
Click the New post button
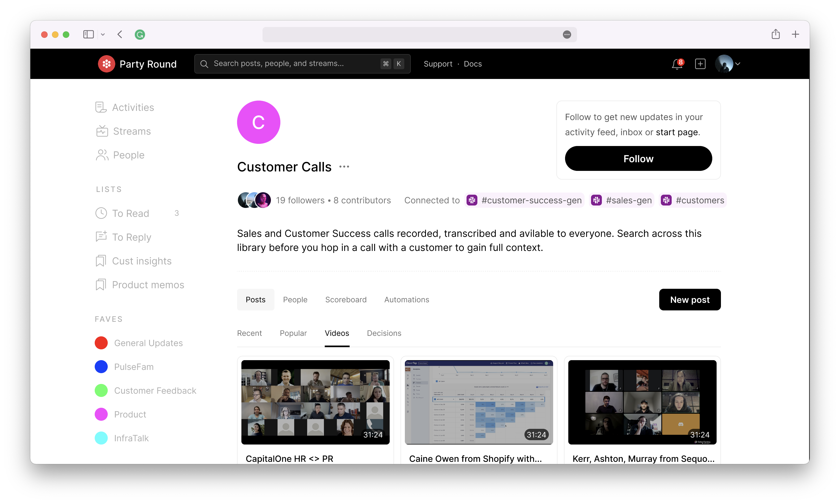[x=690, y=300]
